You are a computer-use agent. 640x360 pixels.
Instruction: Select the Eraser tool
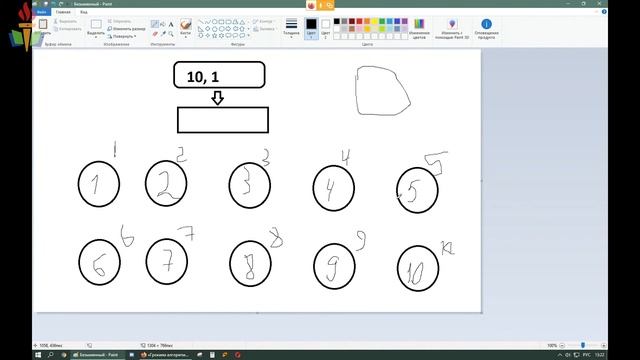tap(155, 34)
